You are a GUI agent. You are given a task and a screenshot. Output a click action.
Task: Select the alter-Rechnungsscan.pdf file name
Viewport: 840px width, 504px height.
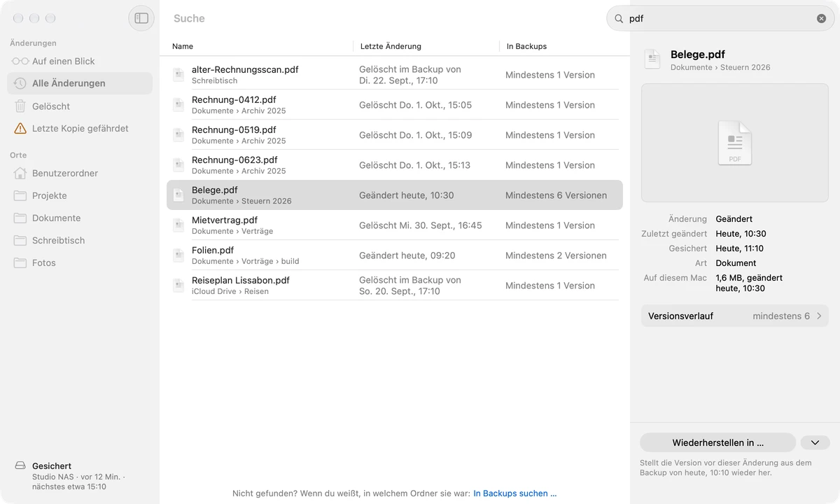[x=245, y=69]
